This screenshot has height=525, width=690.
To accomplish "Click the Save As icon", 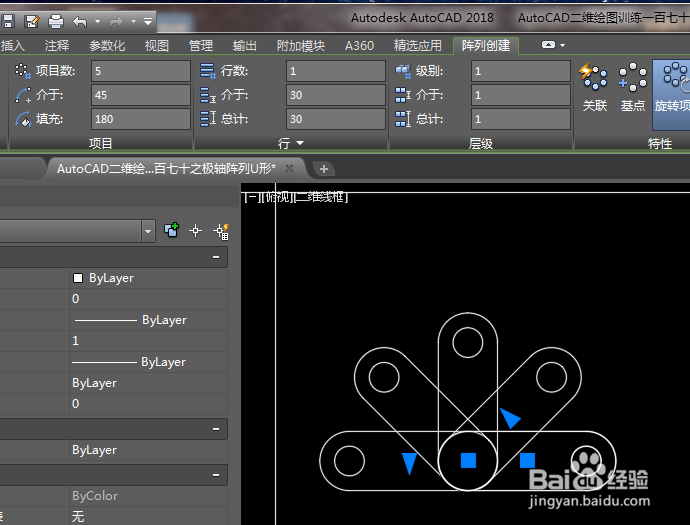I will tap(32, 21).
